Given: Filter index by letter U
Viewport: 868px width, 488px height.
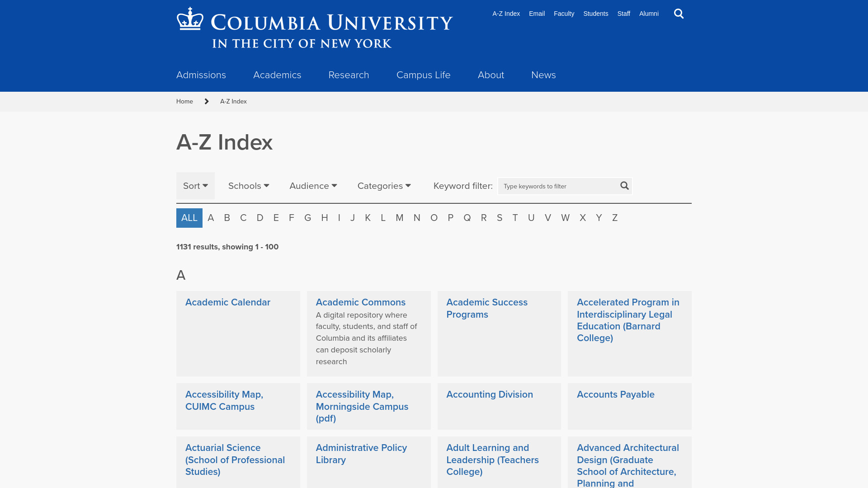Looking at the screenshot, I should (531, 218).
